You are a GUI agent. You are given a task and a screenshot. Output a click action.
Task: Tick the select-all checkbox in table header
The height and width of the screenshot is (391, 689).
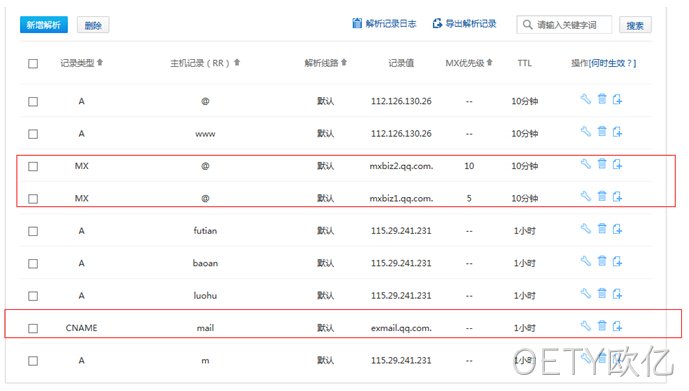point(33,64)
